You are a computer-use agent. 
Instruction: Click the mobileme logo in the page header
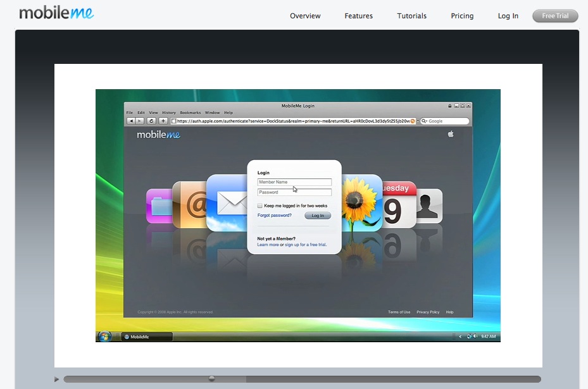56,13
